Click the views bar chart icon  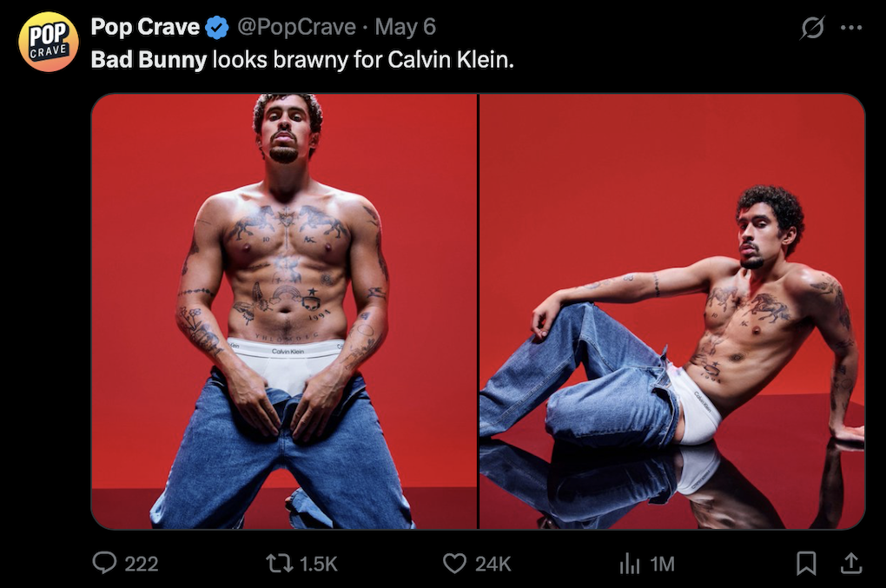(x=629, y=564)
